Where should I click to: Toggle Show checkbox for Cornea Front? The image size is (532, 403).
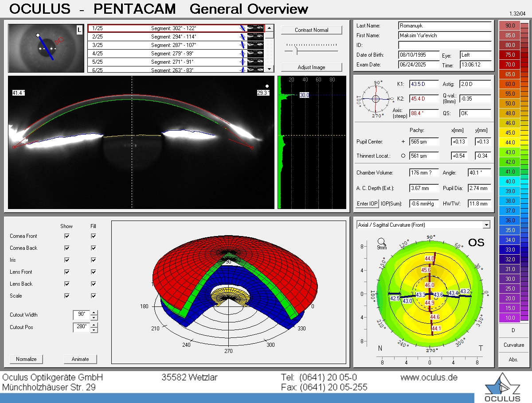pos(66,236)
